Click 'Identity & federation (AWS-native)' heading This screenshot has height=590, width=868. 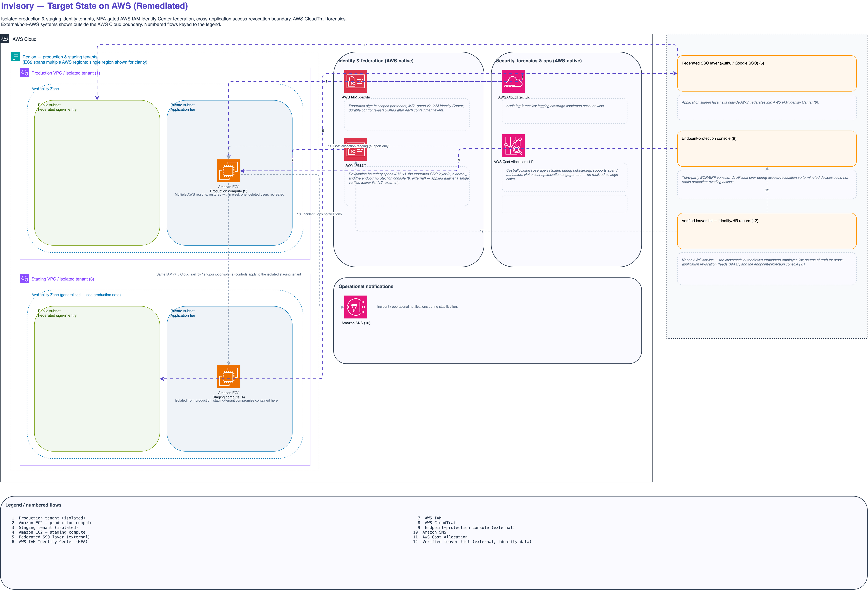click(x=376, y=61)
